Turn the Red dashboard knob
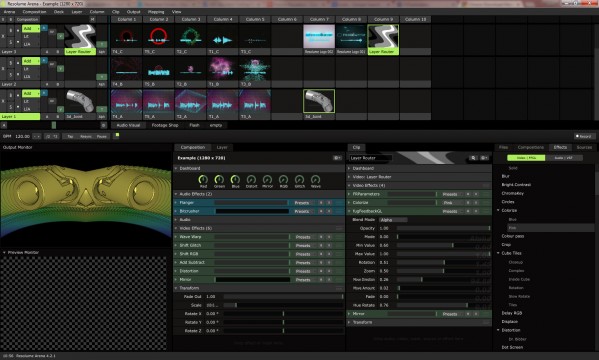This screenshot has height=360, width=599. [x=203, y=179]
